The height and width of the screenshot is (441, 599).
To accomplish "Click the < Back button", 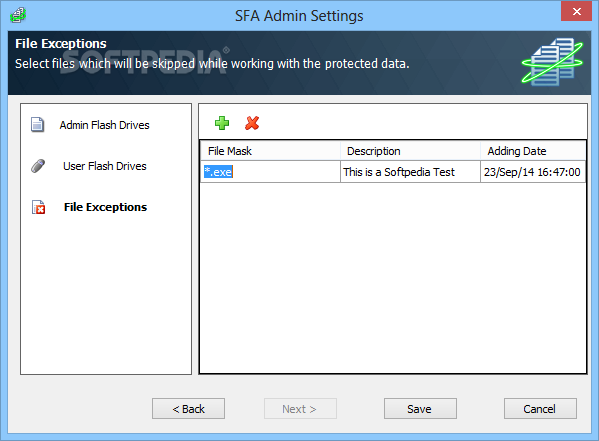I will (188, 409).
